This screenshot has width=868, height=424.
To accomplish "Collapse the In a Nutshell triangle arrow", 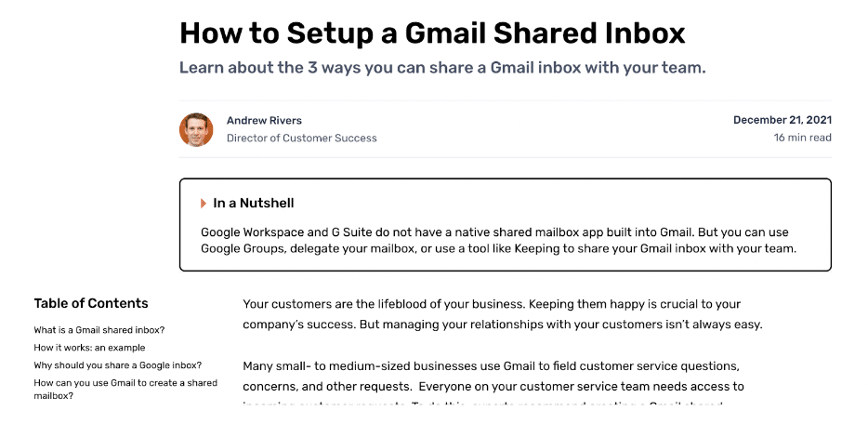I will tap(204, 203).
